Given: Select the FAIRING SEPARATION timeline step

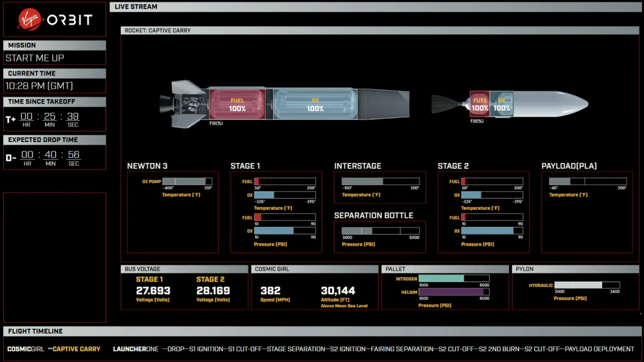Looking at the screenshot, I should 401,349.
